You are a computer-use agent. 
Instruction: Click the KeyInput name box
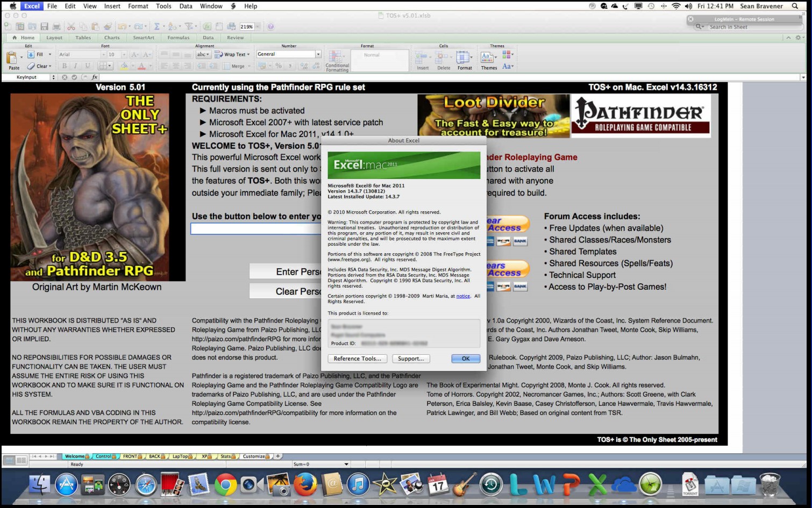(27, 77)
